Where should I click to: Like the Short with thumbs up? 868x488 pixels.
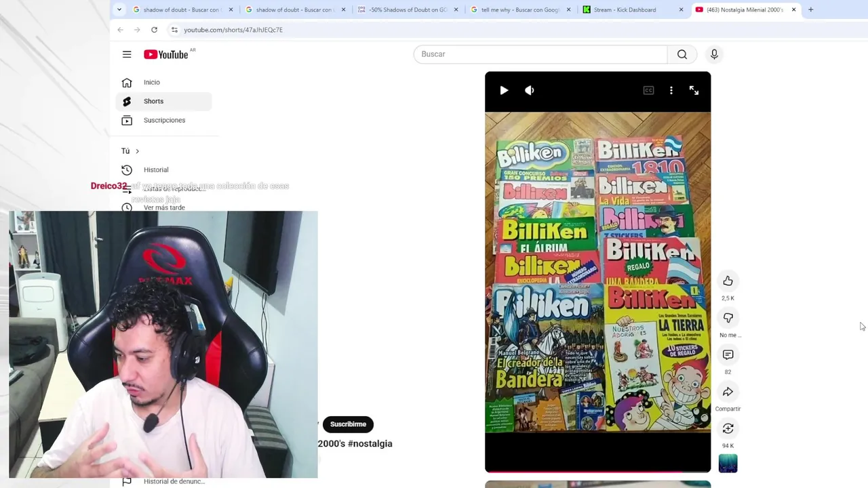pyautogui.click(x=728, y=281)
